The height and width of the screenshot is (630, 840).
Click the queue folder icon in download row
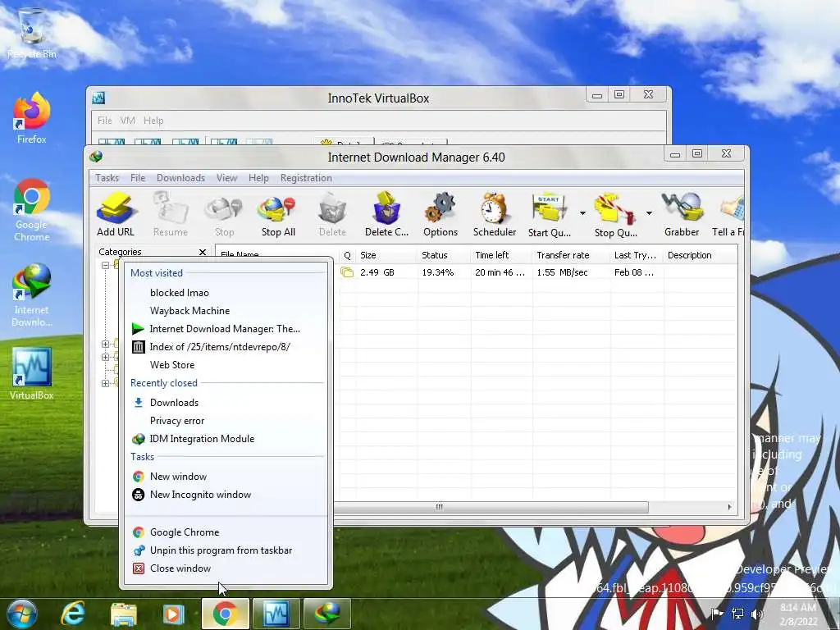[x=347, y=272]
